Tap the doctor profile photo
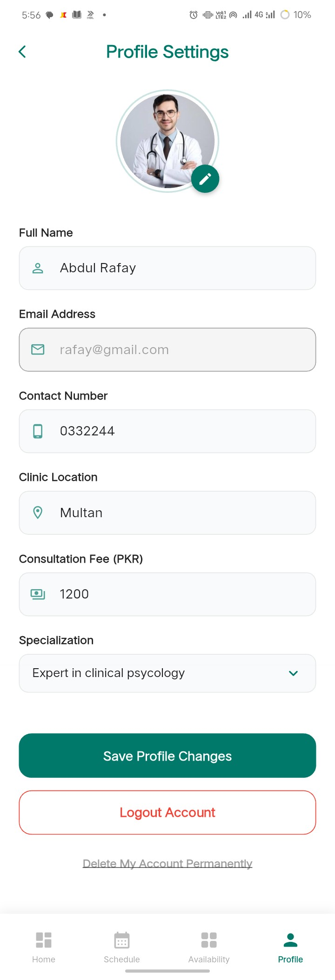 [167, 141]
